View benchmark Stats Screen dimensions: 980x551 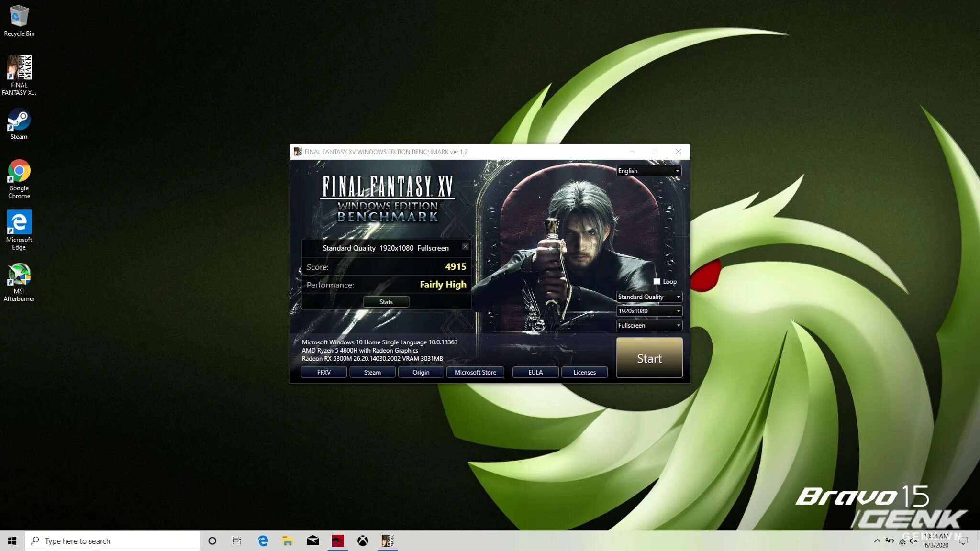(x=386, y=302)
